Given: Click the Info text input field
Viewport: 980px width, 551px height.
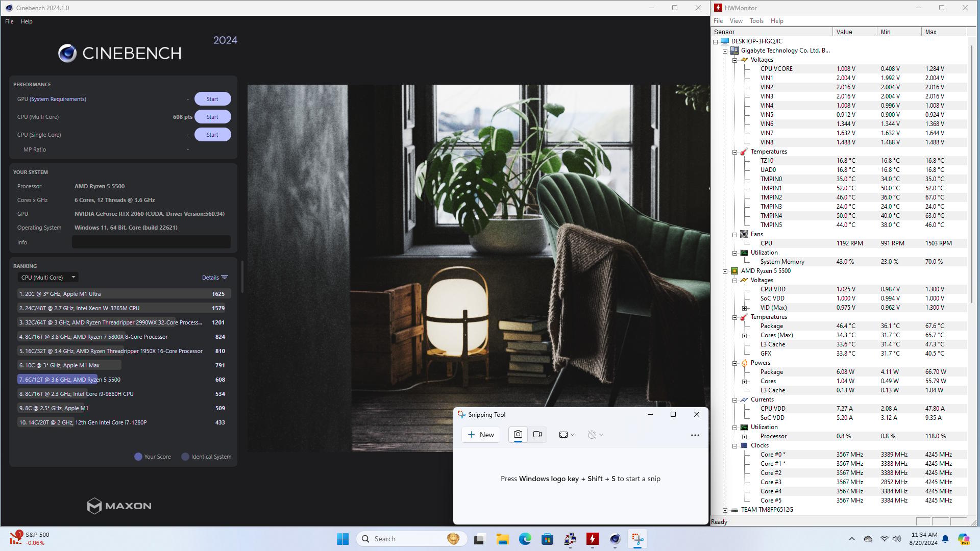Looking at the screenshot, I should (151, 242).
